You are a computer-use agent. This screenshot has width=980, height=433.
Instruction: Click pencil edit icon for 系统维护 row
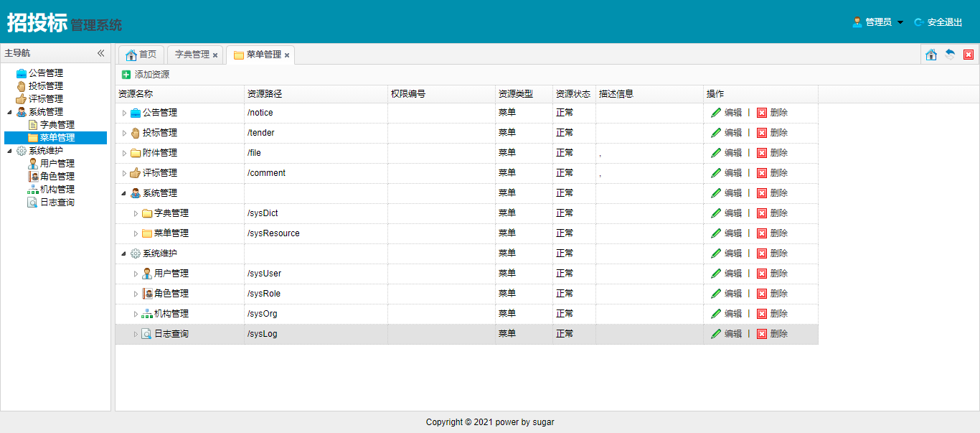click(x=716, y=253)
